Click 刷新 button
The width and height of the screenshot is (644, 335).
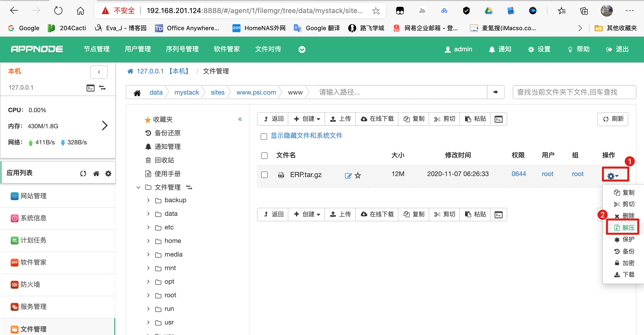click(x=613, y=119)
